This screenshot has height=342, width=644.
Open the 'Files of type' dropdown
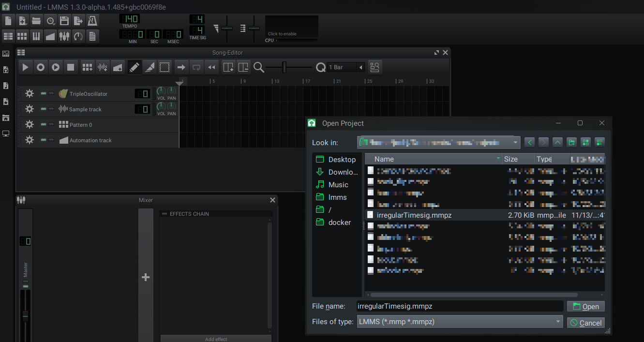click(x=460, y=322)
